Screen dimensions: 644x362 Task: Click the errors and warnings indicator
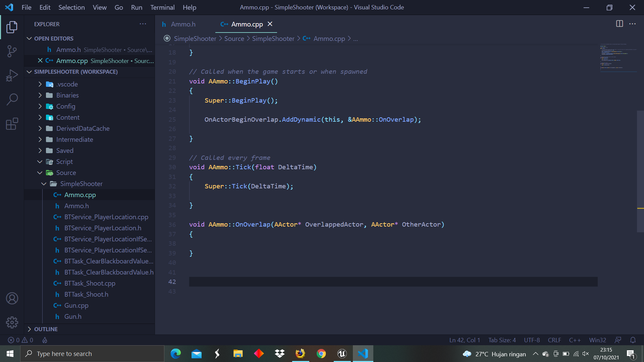pos(21,340)
